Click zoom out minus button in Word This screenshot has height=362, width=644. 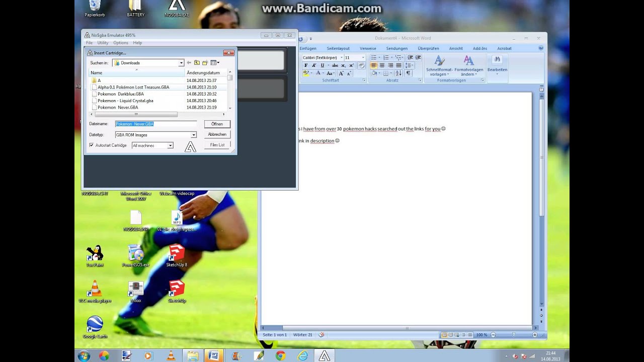point(493,335)
